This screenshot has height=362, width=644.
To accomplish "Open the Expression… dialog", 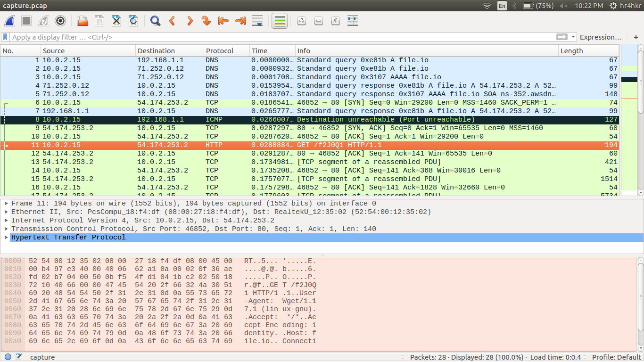I will click(x=601, y=37).
